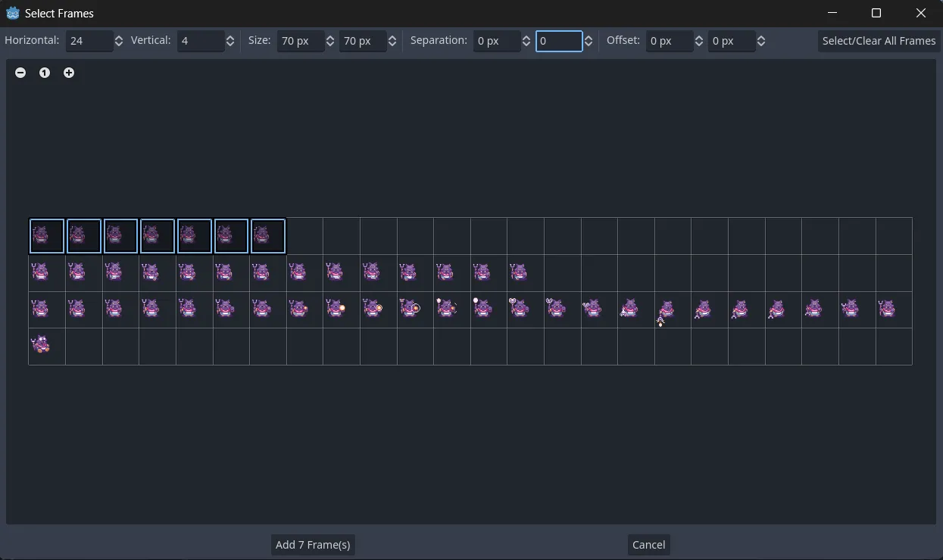Select the last sprite frame in the second row
Viewport: 943px width, 560px height.
pos(526,273)
